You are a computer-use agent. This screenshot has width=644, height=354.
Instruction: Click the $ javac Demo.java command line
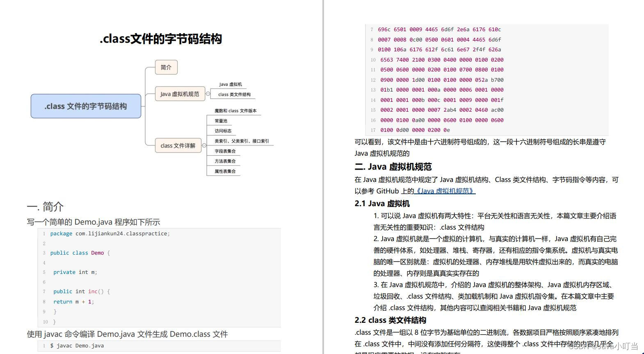click(x=77, y=346)
